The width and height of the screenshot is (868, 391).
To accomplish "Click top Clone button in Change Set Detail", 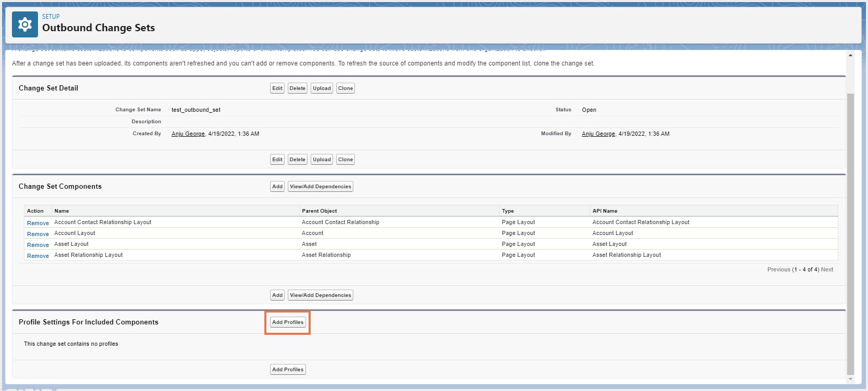I will [x=346, y=88].
